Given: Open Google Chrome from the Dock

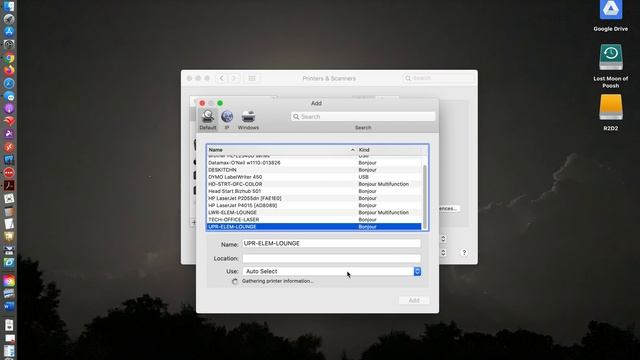Looking at the screenshot, I should click(9, 58).
